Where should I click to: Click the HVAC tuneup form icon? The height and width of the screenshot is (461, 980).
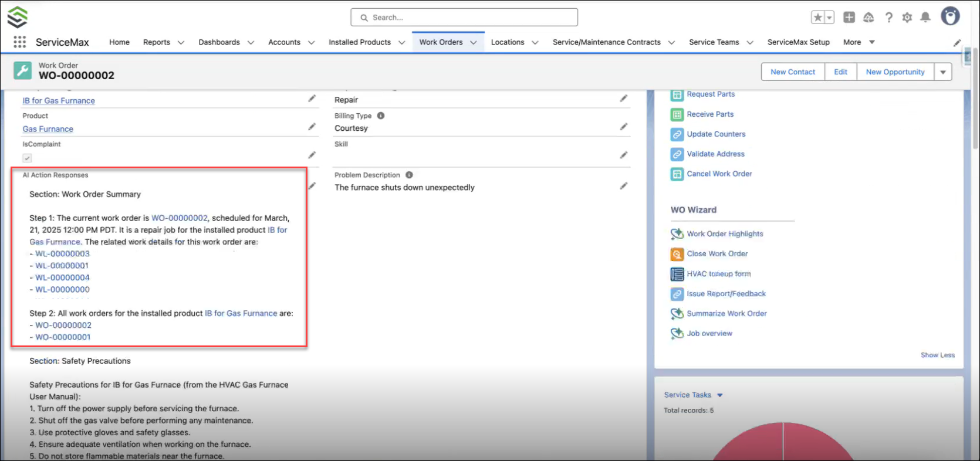click(x=677, y=274)
